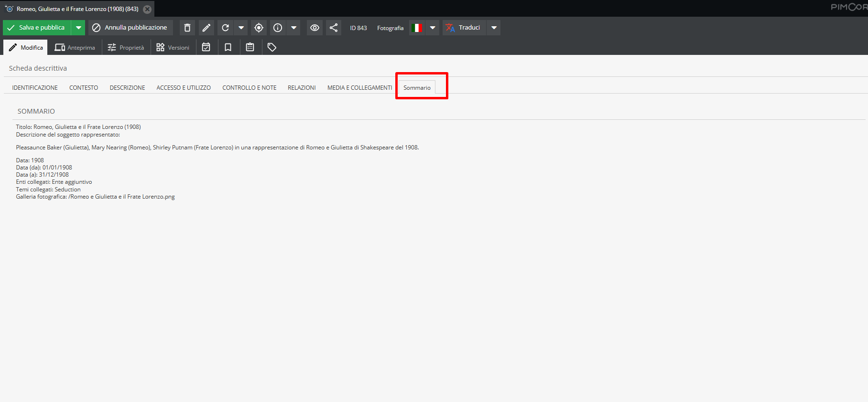Expand the Salva e pubblica dropdown arrow
The height and width of the screenshot is (402, 868).
click(78, 28)
